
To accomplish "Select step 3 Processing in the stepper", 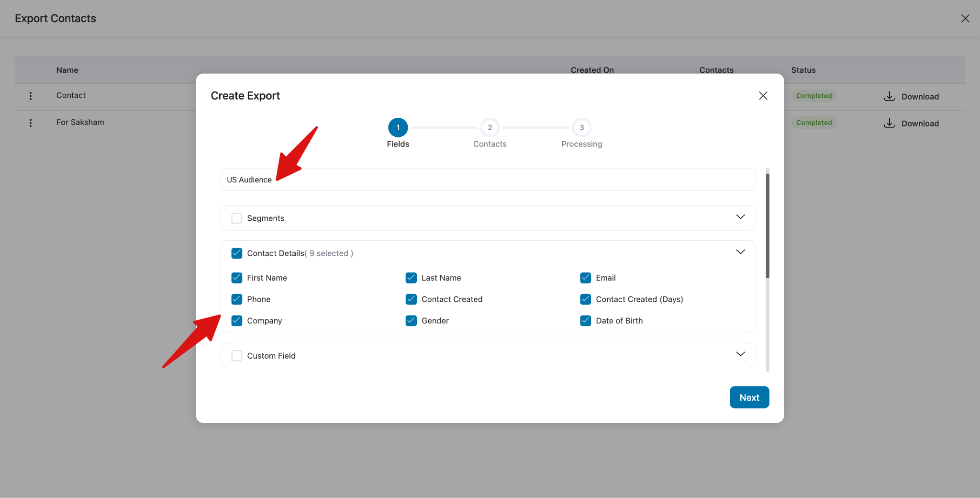I will 581,127.
